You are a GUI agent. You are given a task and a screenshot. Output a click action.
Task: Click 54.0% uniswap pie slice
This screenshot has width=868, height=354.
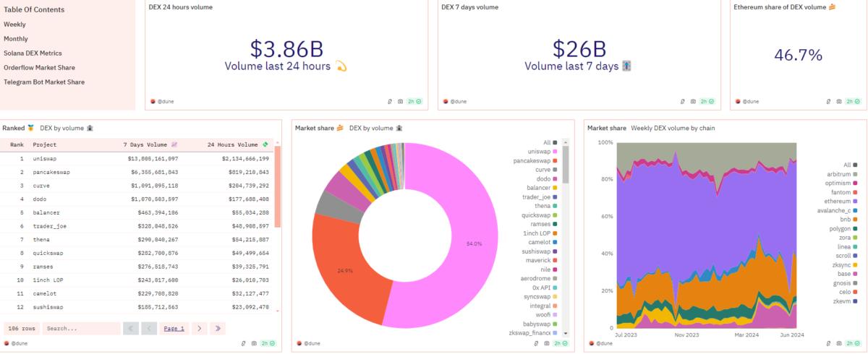[x=474, y=243]
